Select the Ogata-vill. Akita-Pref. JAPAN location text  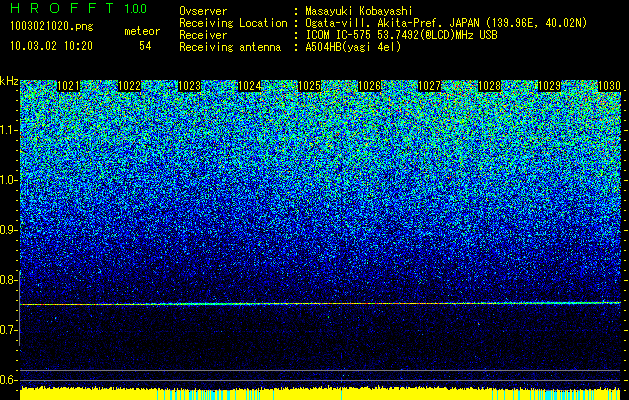tap(446, 23)
